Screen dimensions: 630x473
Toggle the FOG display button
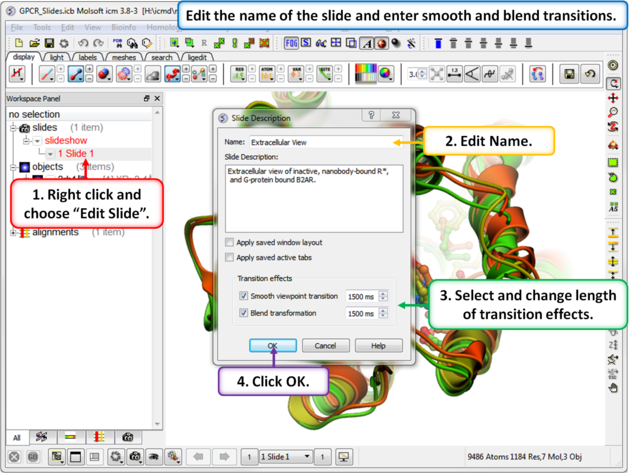click(292, 43)
